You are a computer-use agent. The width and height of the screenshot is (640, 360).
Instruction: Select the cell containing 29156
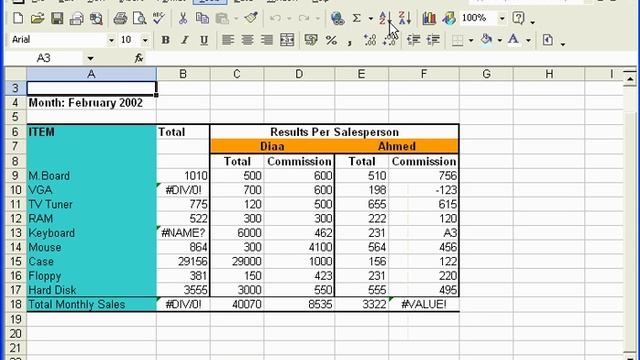point(183,262)
